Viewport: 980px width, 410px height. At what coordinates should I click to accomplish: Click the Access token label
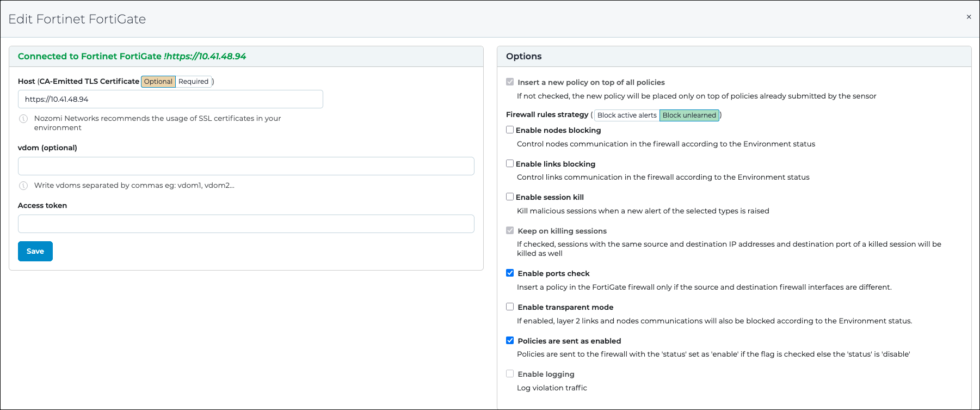(42, 206)
